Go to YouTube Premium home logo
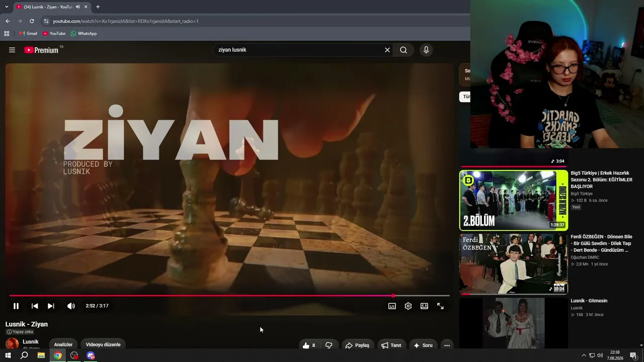The width and height of the screenshot is (644, 362). click(41, 50)
